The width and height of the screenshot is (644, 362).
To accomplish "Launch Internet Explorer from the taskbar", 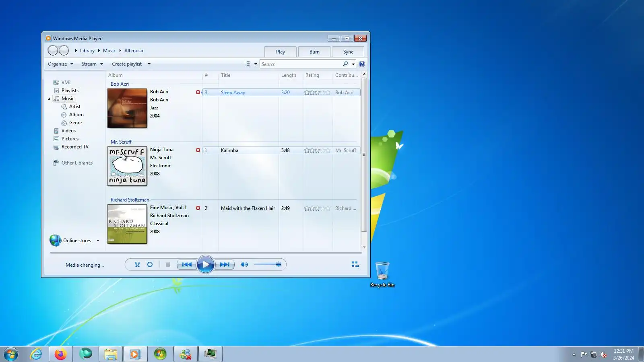I will (36, 354).
